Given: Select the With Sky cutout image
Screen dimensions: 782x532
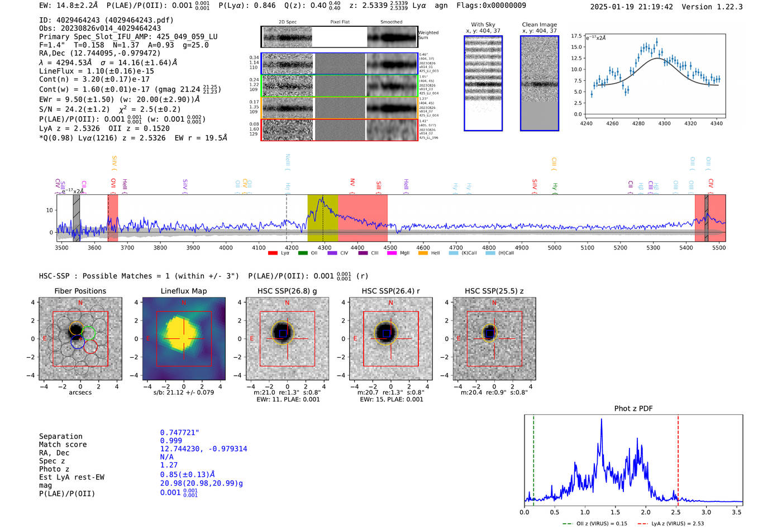Looking at the screenshot, I should point(483,83).
